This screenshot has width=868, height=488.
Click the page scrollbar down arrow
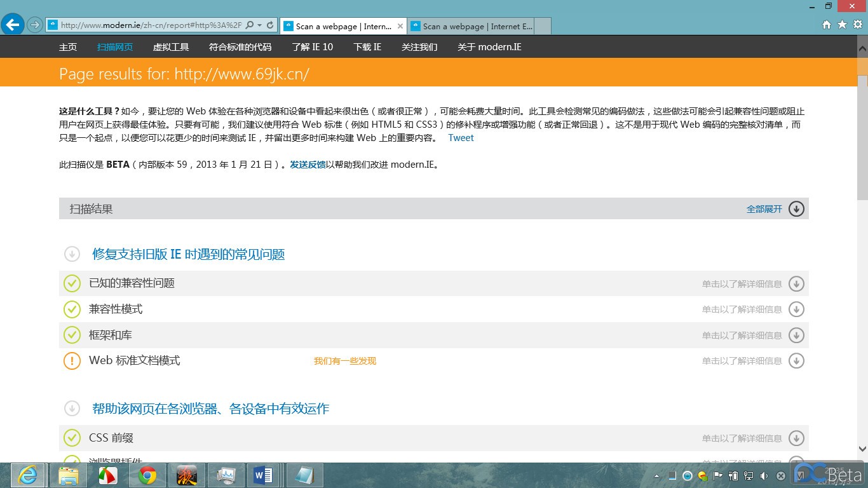coord(862,449)
